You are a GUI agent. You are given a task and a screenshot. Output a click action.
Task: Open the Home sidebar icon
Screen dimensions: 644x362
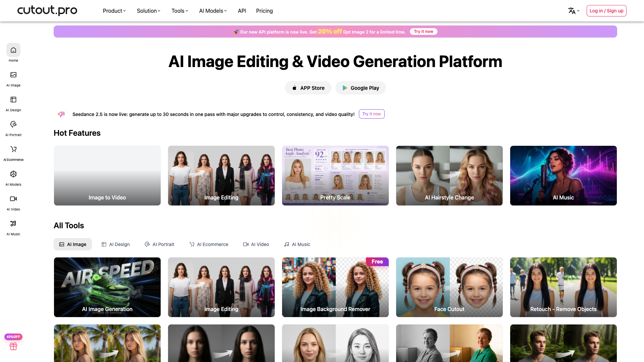point(13,50)
